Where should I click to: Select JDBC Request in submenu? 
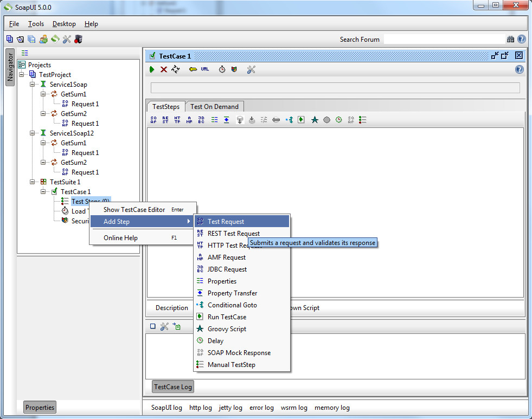point(242,269)
